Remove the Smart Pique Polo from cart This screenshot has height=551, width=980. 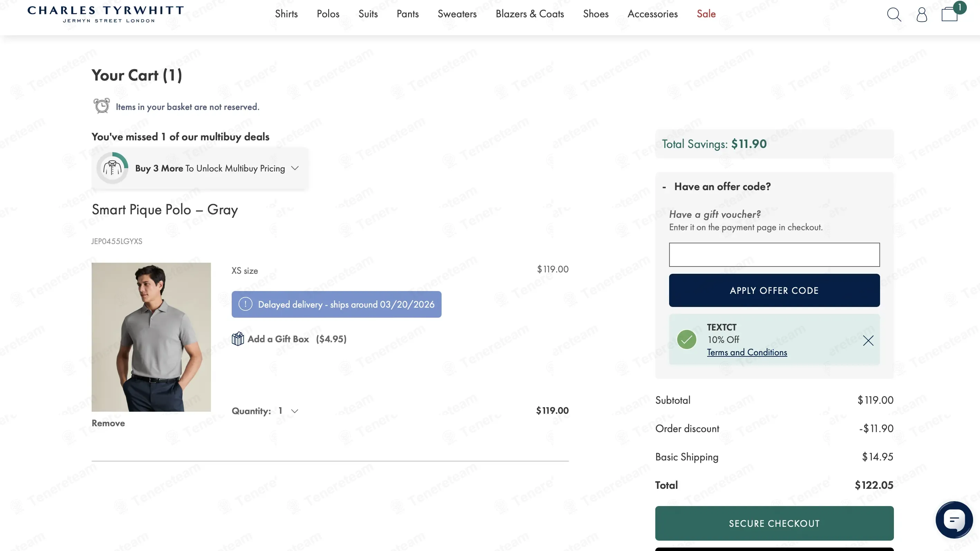coord(108,423)
